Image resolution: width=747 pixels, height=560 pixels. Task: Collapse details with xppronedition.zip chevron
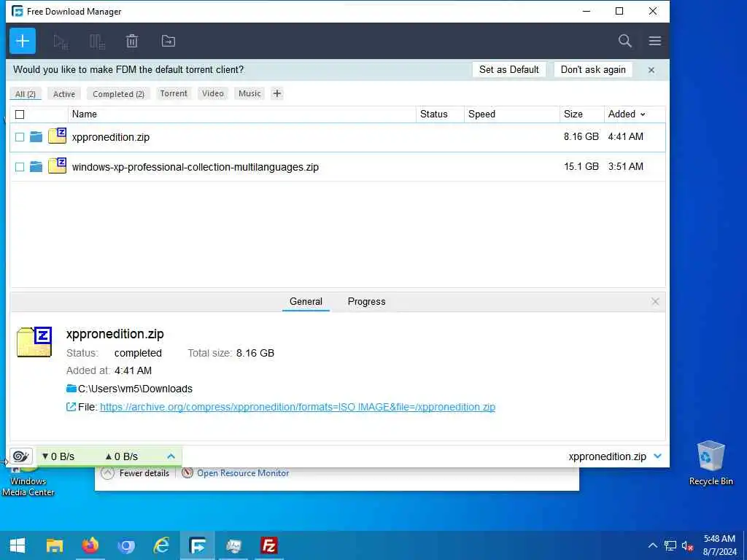[x=657, y=456]
